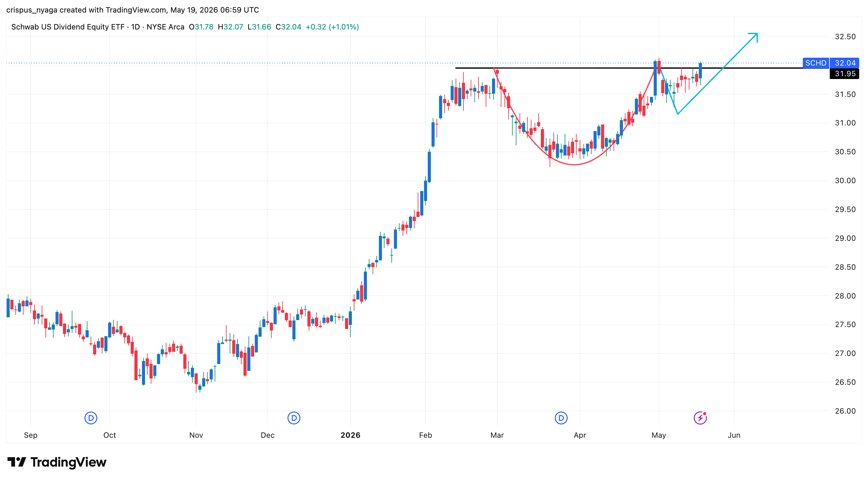Click the Jun time axis label
This screenshot has height=481, width=868.
pyautogui.click(x=734, y=435)
